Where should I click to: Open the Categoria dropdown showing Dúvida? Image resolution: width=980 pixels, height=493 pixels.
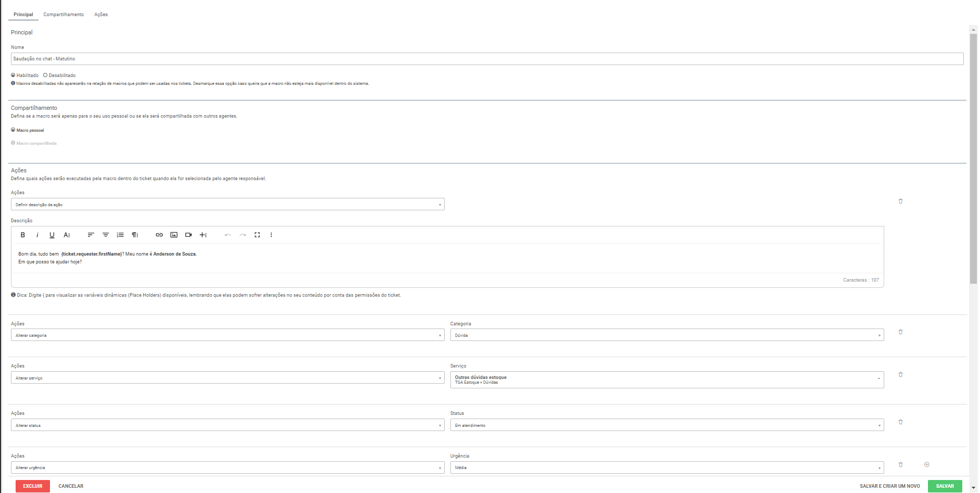(x=667, y=335)
